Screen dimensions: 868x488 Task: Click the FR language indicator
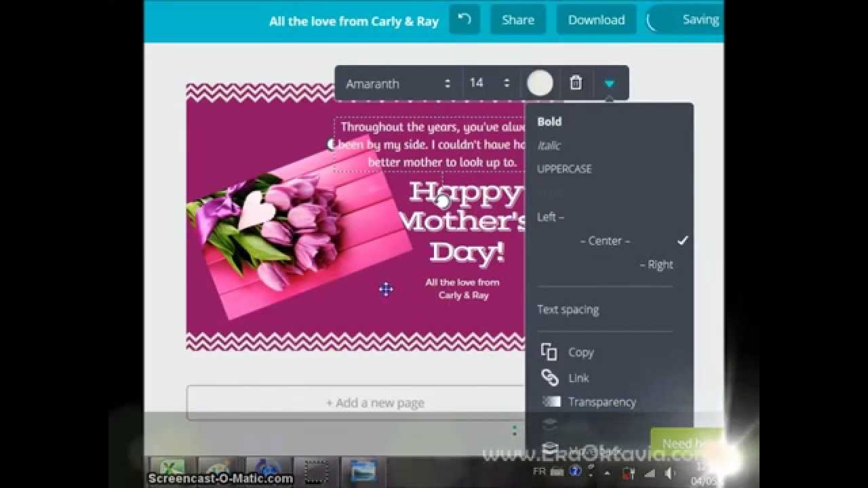pyautogui.click(x=540, y=472)
